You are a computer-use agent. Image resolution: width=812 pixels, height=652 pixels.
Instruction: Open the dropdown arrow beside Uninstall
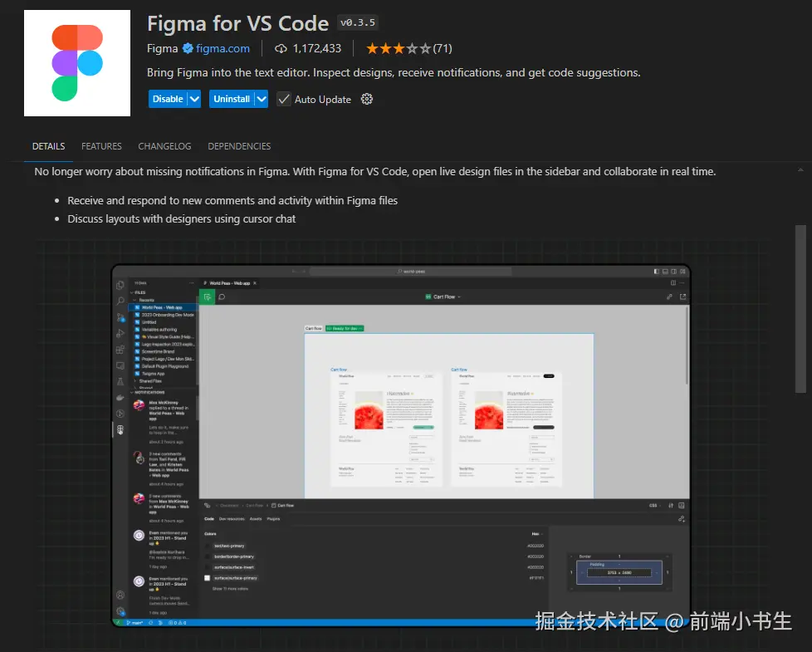click(262, 99)
